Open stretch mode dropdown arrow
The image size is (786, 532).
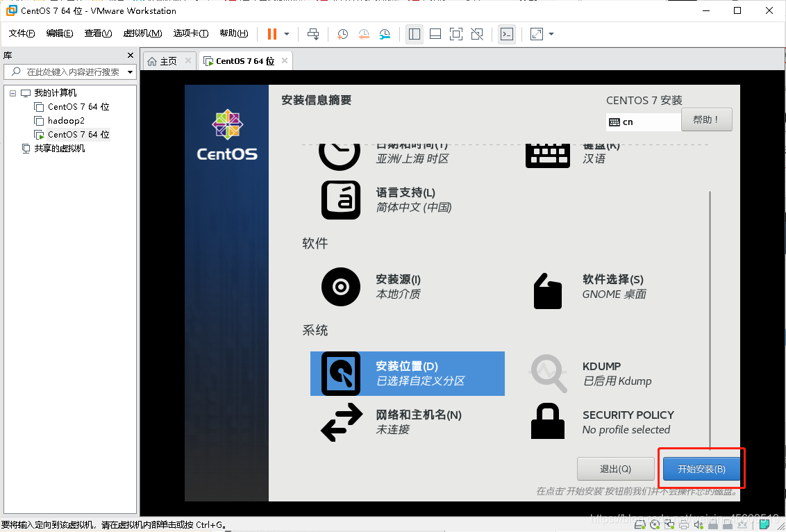[551, 34]
